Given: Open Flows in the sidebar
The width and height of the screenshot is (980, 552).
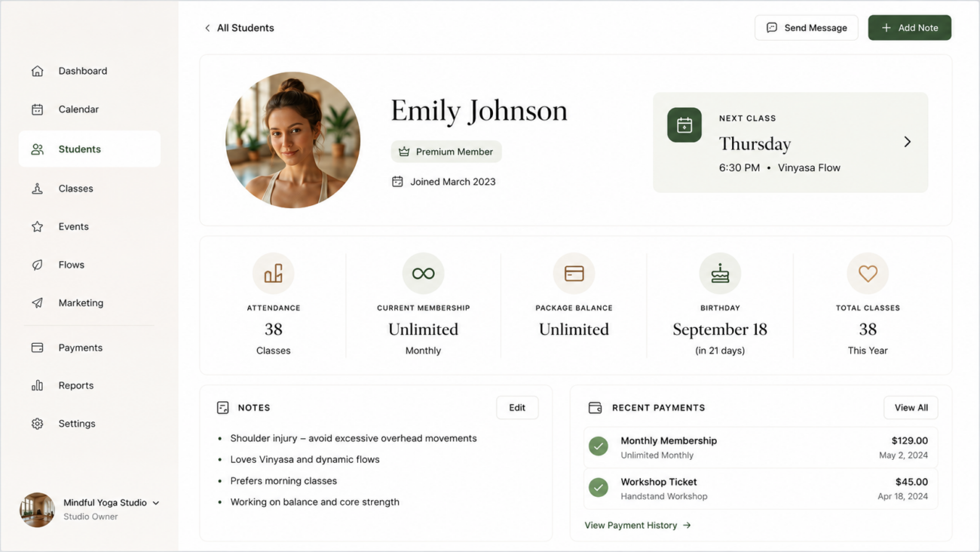Looking at the screenshot, I should coord(90,265).
